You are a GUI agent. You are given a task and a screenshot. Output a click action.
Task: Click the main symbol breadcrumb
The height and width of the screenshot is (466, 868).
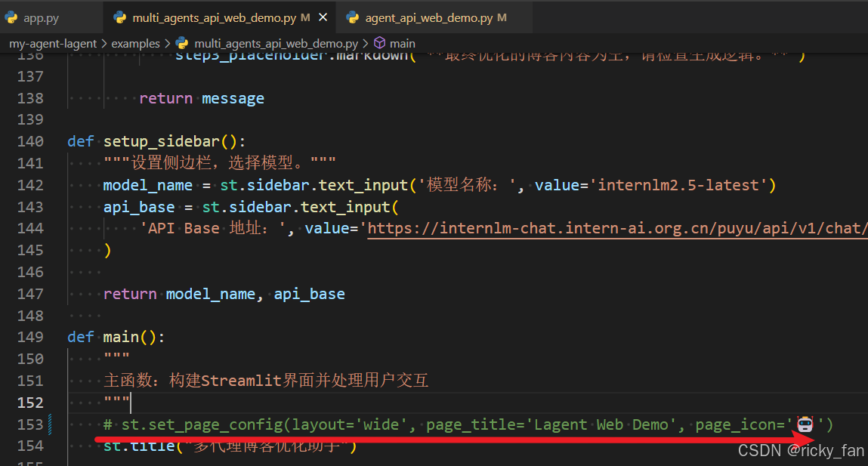pos(403,43)
